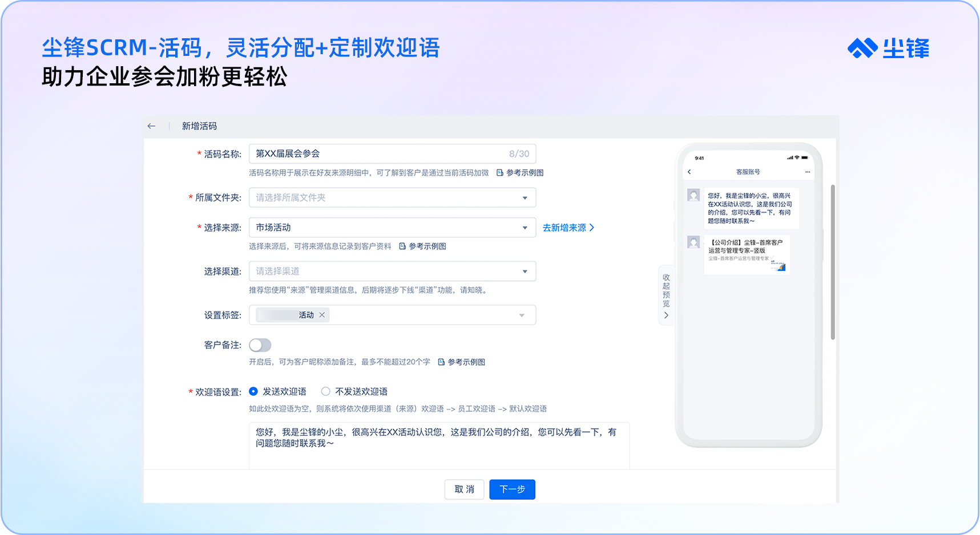Click the 尘锋 logo at top right
The image size is (980, 535).
888,48
